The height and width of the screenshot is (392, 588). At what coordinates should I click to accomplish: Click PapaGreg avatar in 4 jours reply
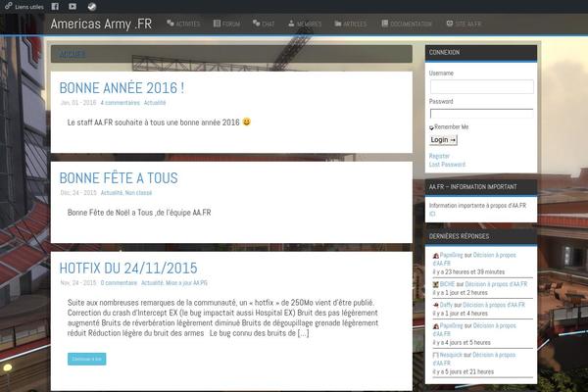point(436,326)
